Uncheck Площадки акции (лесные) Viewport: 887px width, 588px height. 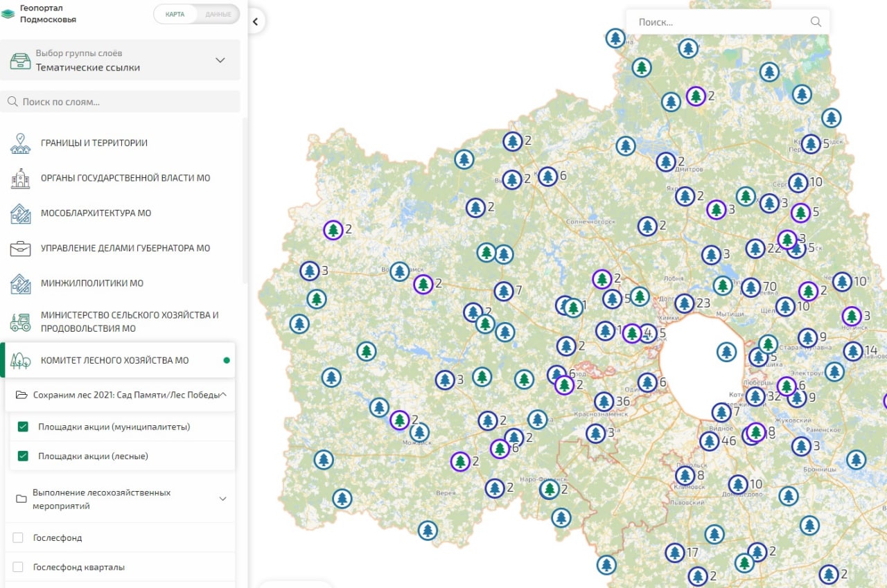click(x=23, y=456)
